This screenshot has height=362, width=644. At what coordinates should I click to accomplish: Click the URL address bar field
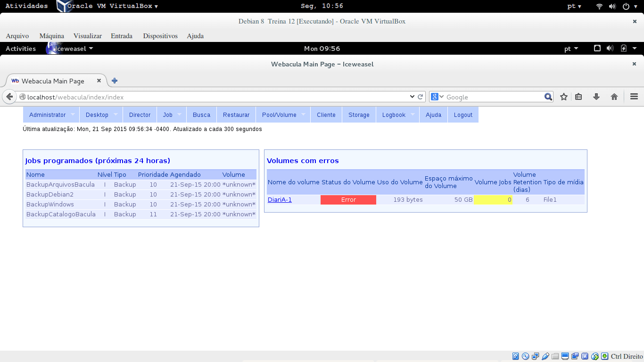point(217,97)
